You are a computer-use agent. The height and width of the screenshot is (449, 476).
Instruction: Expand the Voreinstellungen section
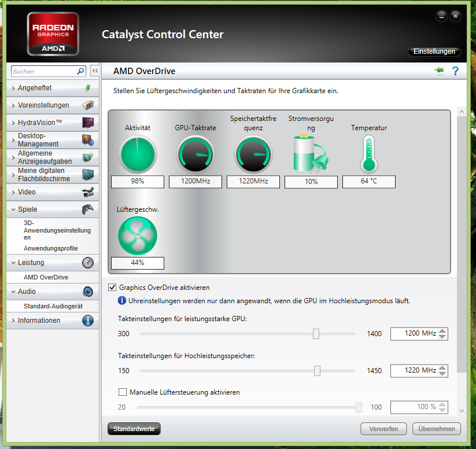(13, 105)
